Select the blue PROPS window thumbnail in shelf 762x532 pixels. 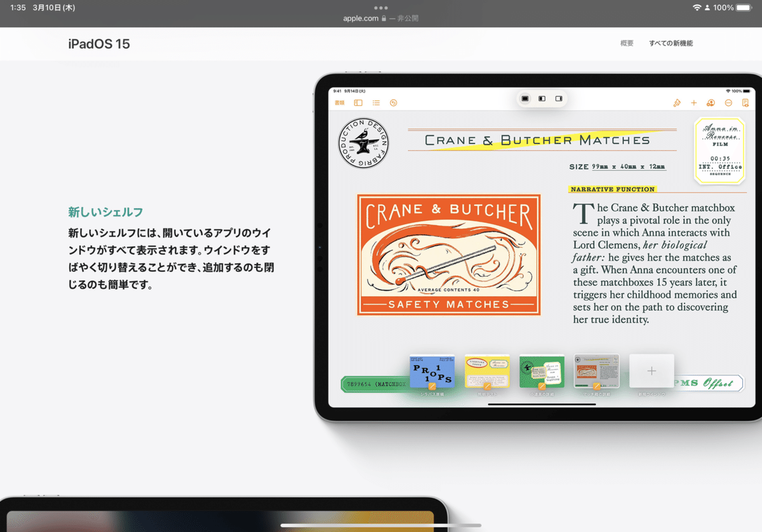432,371
